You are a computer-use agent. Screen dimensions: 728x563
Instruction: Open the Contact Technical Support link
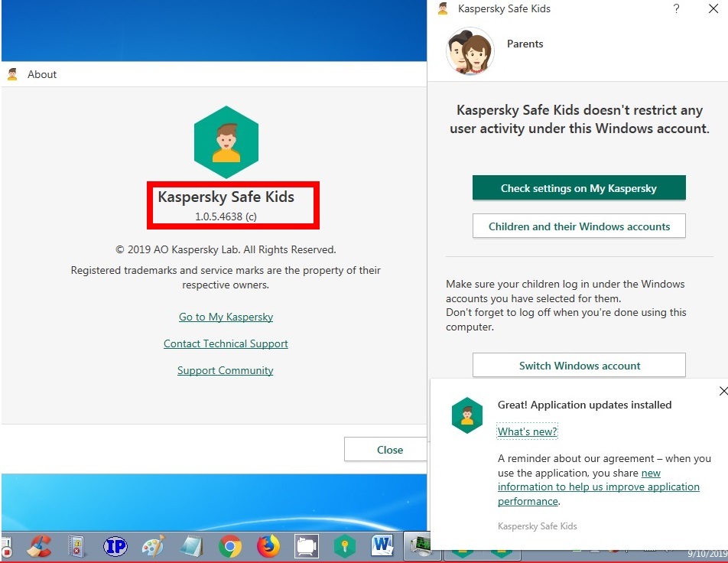pyautogui.click(x=226, y=343)
